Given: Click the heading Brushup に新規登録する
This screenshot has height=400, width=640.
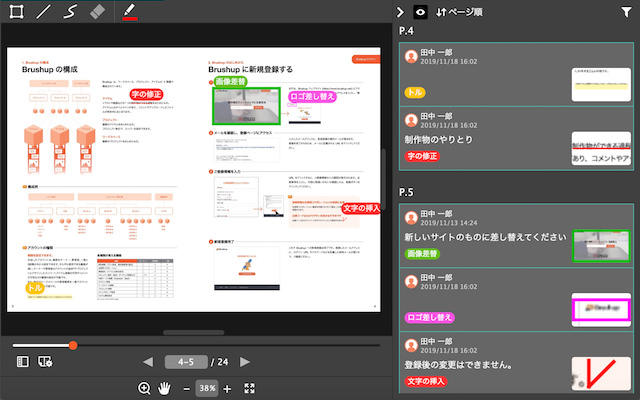Looking at the screenshot, I should click(x=251, y=70).
